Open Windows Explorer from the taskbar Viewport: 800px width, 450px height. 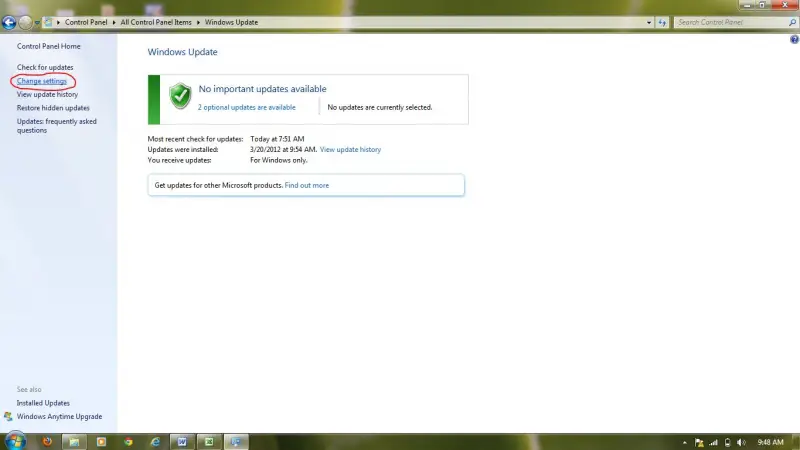(74, 442)
